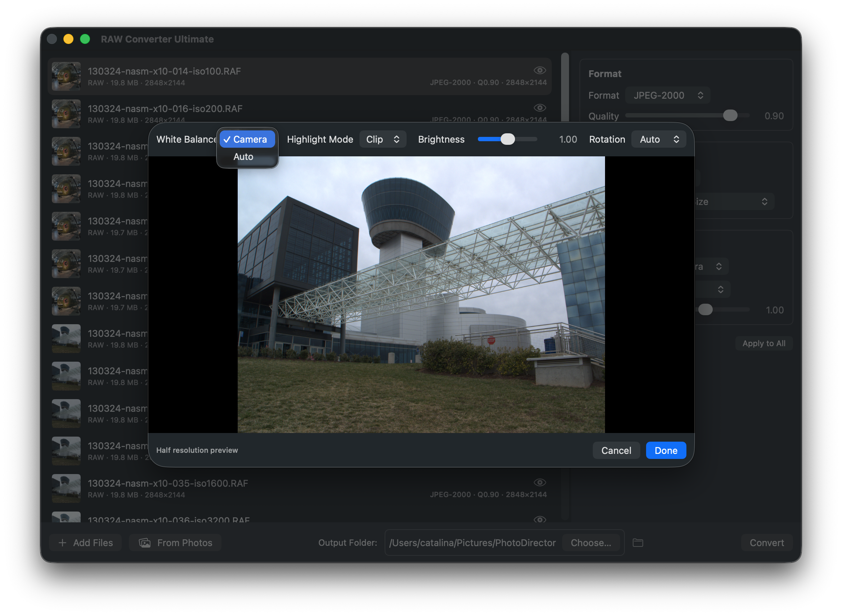Screen dimensions: 842x616
Task: Click the RAW Converter Ultimate title
Action: pos(157,39)
